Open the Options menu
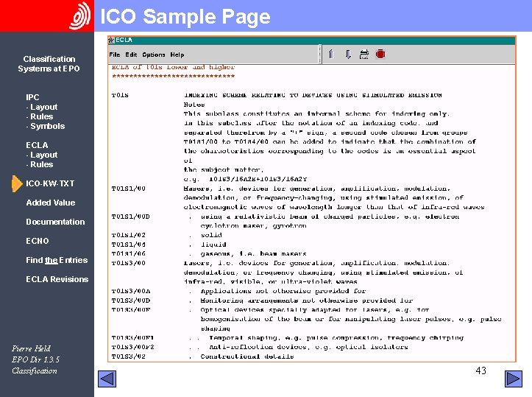The width and height of the screenshot is (532, 397). (154, 55)
